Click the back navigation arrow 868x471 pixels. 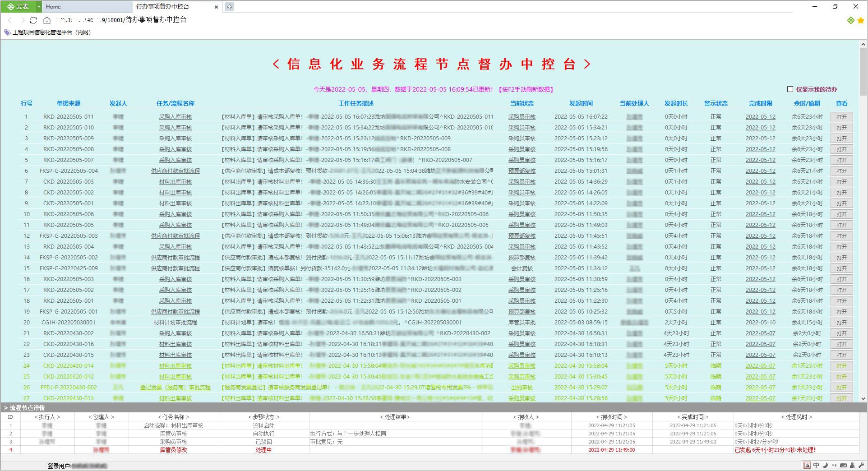10,20
